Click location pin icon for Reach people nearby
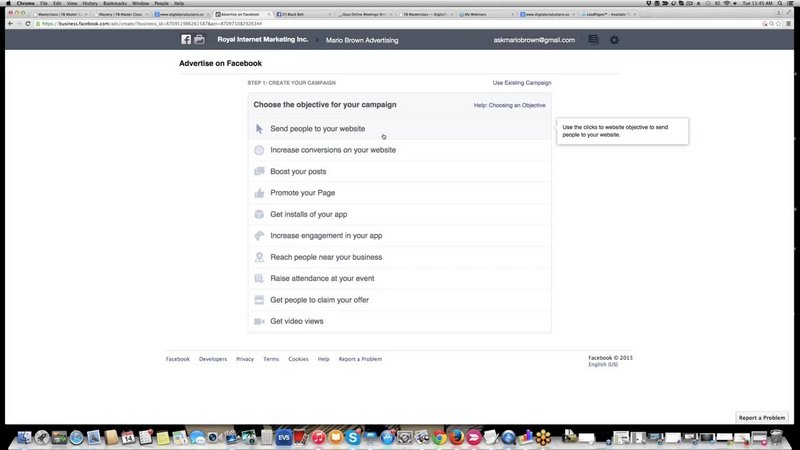 click(259, 257)
